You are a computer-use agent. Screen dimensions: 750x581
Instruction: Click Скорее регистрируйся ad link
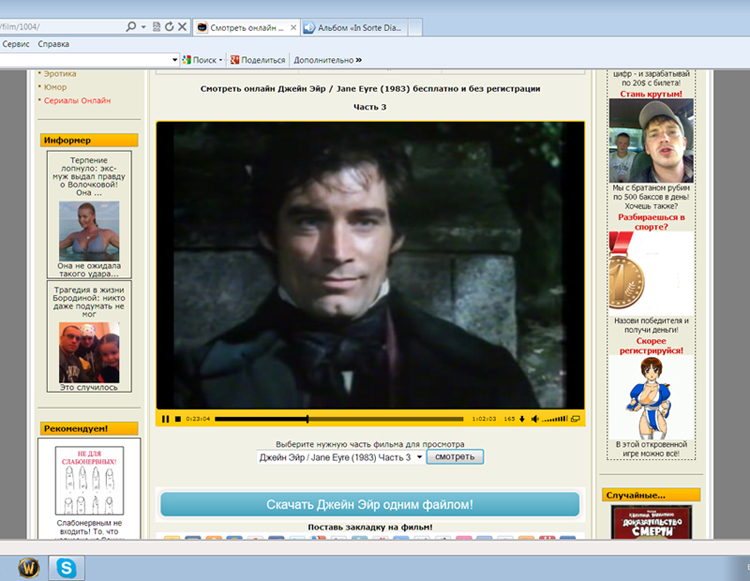tap(651, 345)
